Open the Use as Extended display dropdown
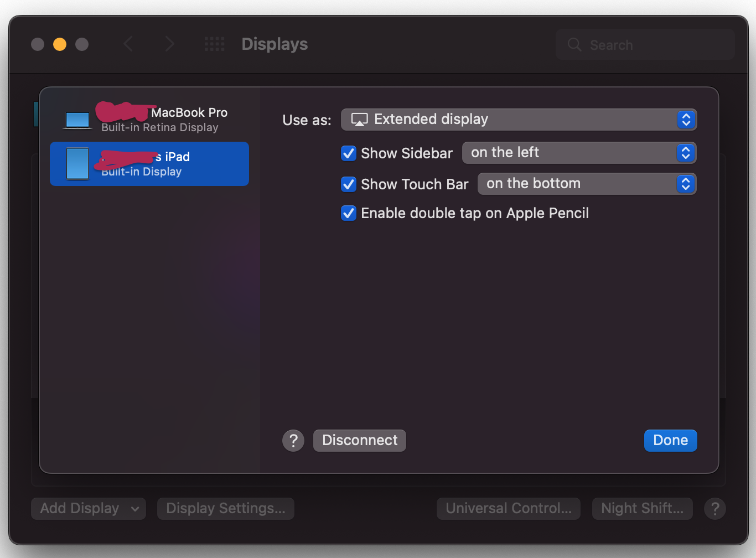756x558 pixels. click(x=519, y=120)
